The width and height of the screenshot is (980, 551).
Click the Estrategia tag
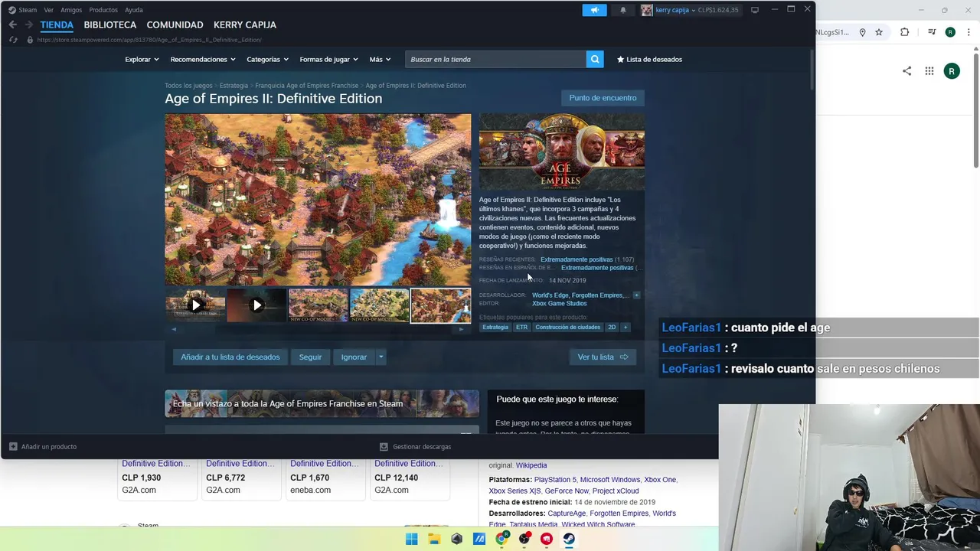click(495, 327)
